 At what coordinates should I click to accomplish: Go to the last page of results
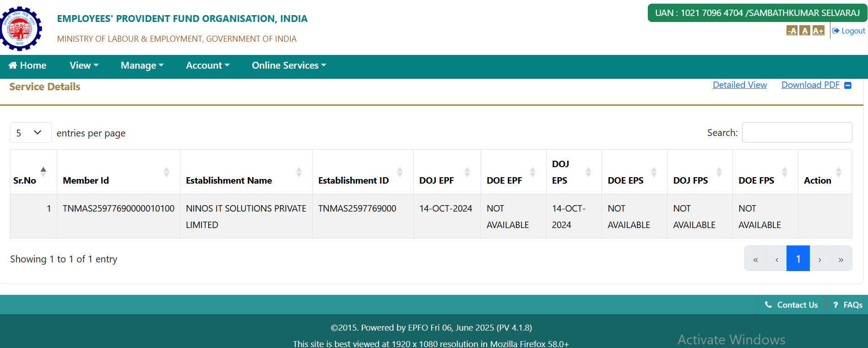841,259
